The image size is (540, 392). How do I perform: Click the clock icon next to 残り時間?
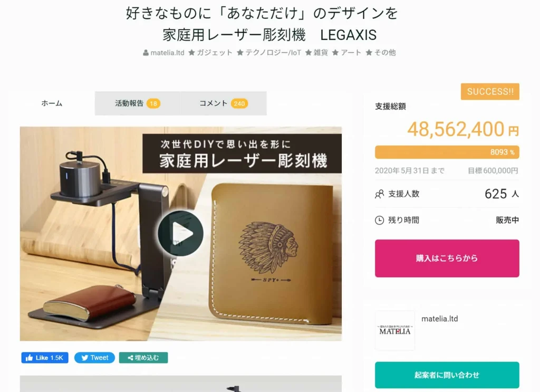[379, 220]
